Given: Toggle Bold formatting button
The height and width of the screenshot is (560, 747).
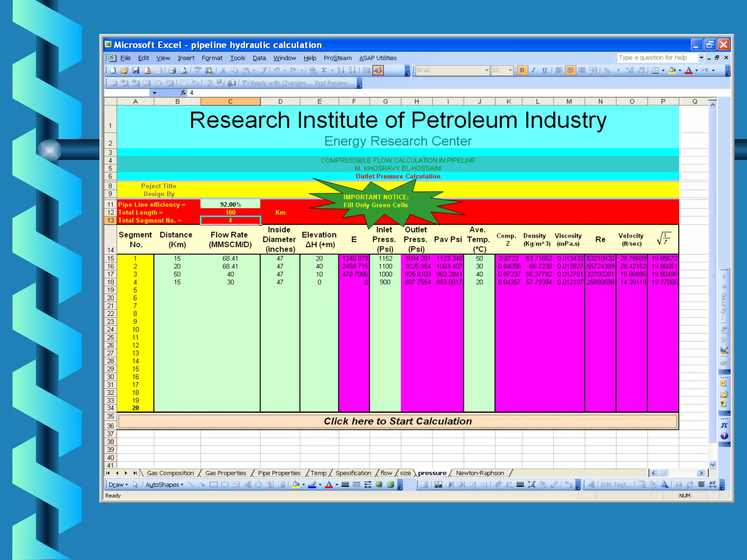Looking at the screenshot, I should click(x=522, y=70).
